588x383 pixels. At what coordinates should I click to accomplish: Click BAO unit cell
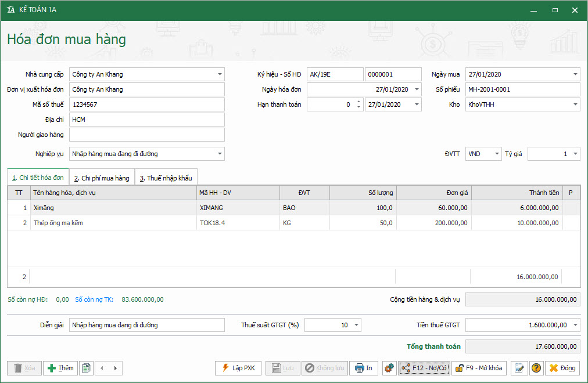click(304, 208)
